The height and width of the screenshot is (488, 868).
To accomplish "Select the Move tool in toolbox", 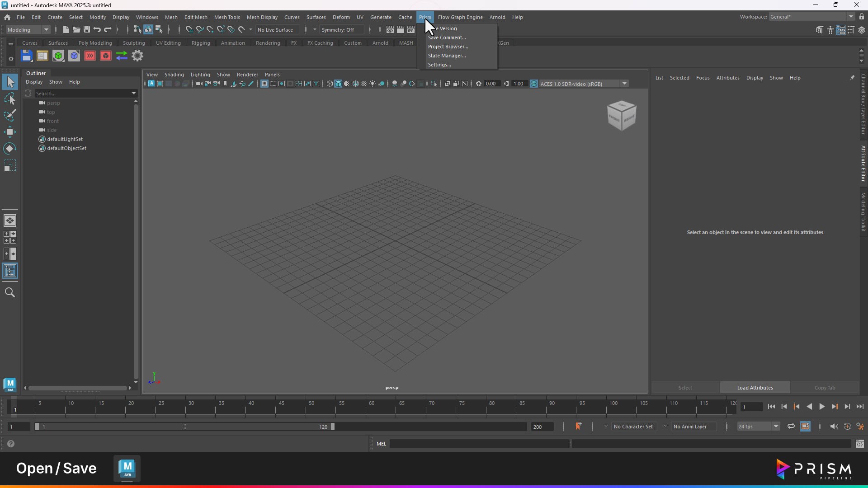I will tap(10, 132).
